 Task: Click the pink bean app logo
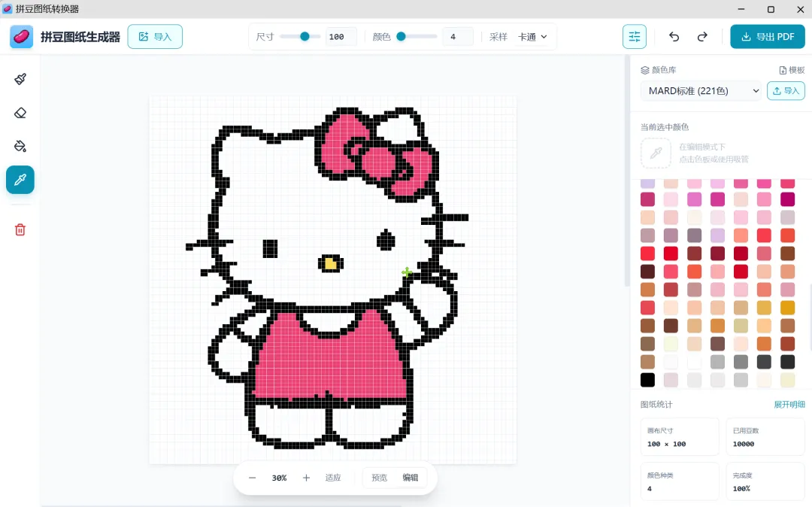click(x=21, y=37)
